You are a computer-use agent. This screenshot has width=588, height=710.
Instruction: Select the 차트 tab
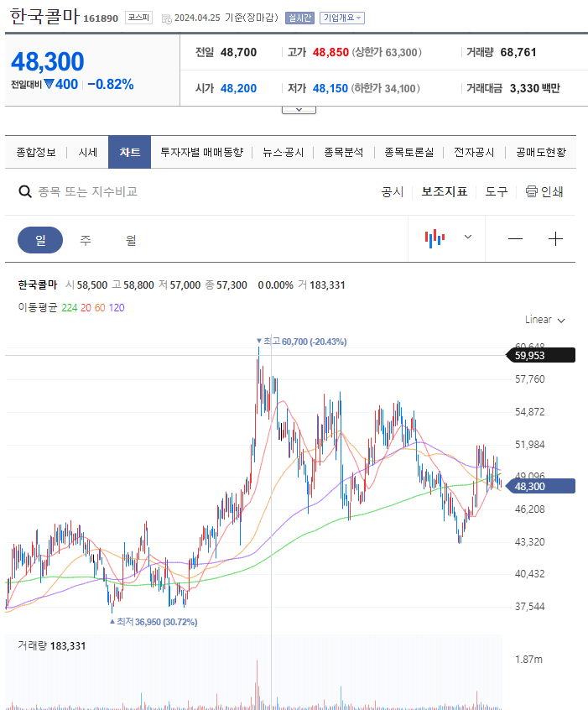[x=129, y=152]
